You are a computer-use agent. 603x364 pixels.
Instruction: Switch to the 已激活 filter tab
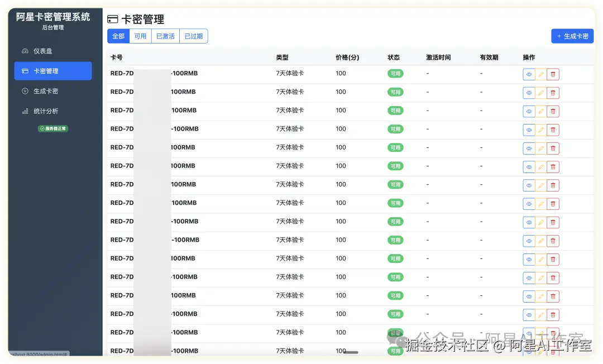[x=165, y=36]
